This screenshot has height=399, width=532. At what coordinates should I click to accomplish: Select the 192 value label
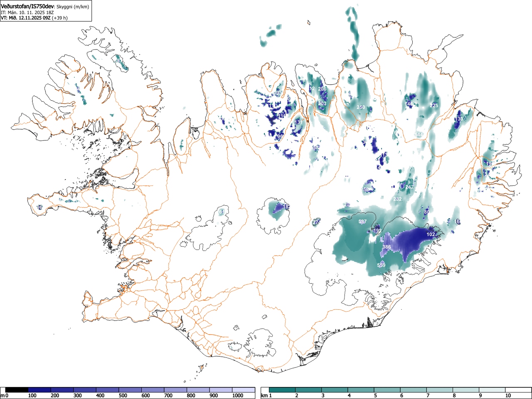click(377, 231)
